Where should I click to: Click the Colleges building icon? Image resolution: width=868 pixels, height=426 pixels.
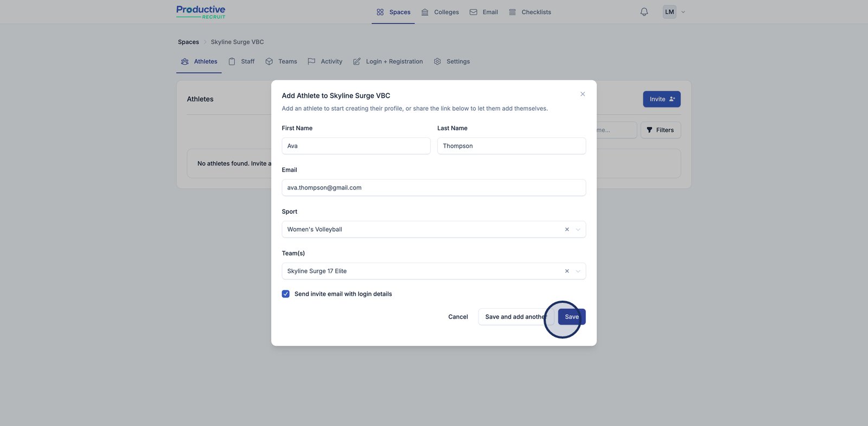pos(425,12)
